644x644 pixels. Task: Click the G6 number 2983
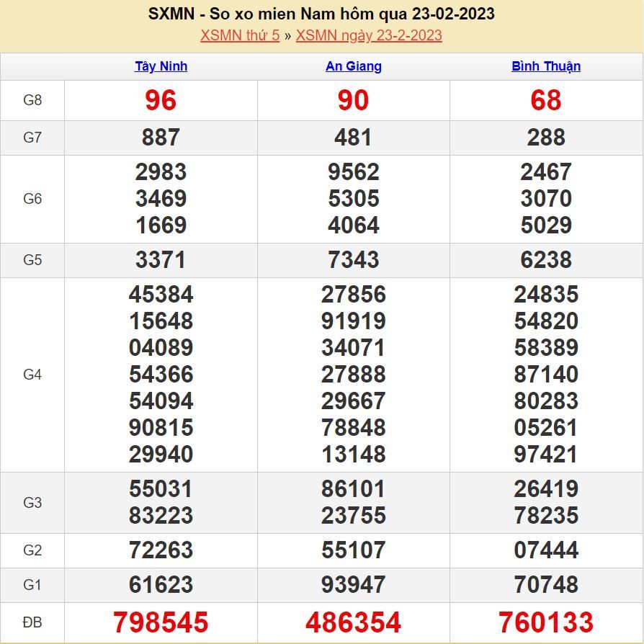pos(161,172)
